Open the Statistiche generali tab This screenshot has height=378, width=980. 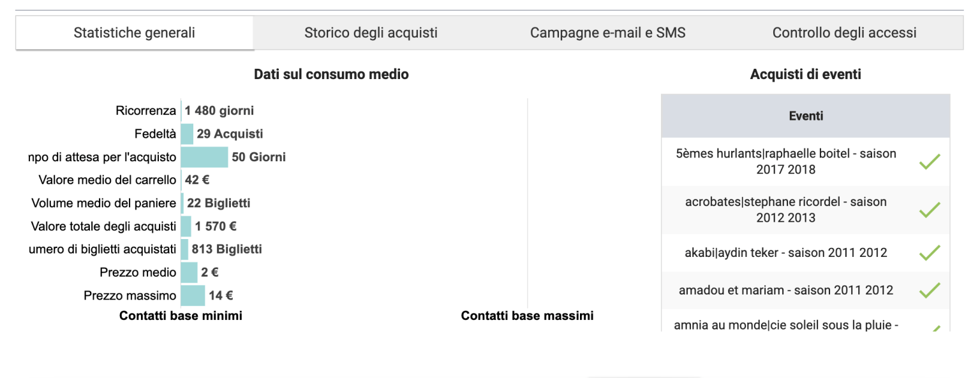[x=134, y=33]
